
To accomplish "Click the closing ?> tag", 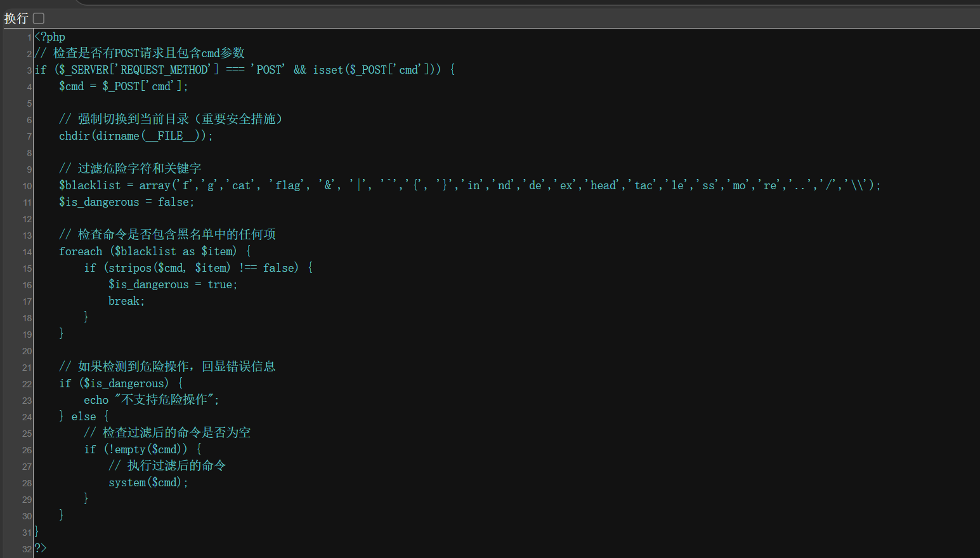I will click(41, 548).
